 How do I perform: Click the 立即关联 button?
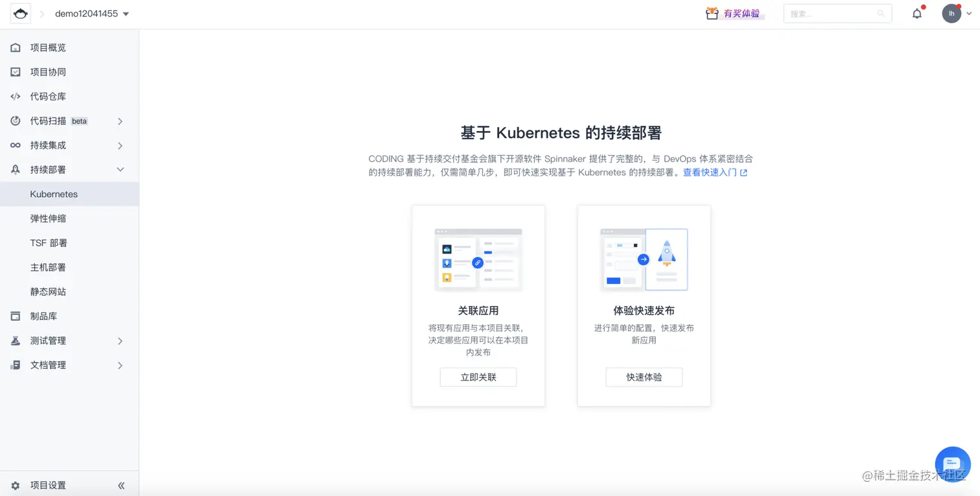pyautogui.click(x=478, y=377)
